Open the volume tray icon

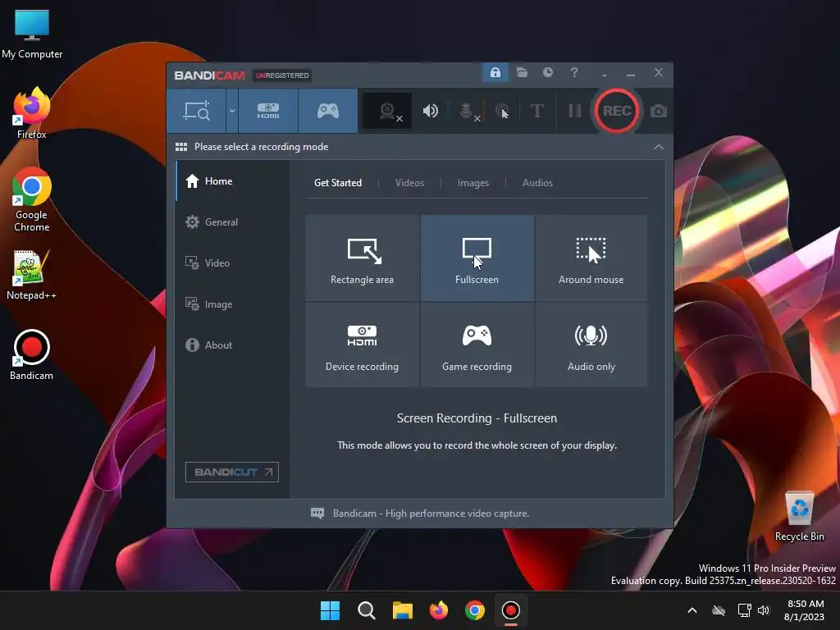point(764,610)
